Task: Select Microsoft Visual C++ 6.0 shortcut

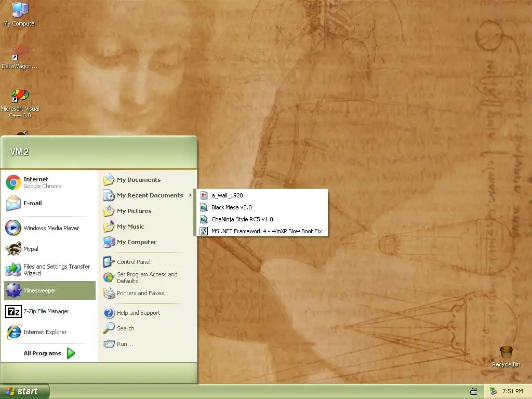Action: coord(20,103)
